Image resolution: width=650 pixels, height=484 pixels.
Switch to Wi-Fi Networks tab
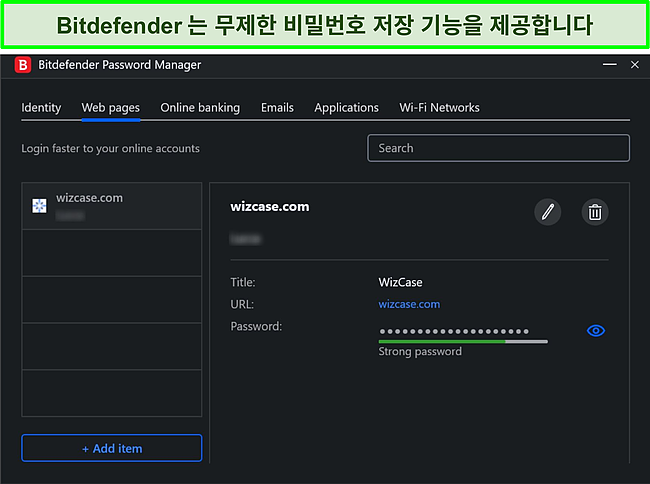439,108
